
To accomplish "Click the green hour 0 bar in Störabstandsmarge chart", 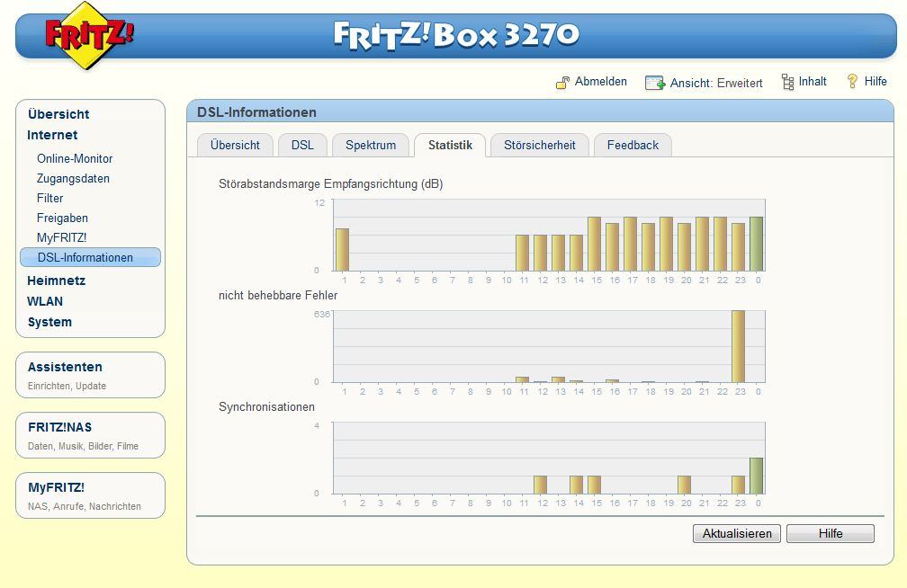I will (x=756, y=244).
